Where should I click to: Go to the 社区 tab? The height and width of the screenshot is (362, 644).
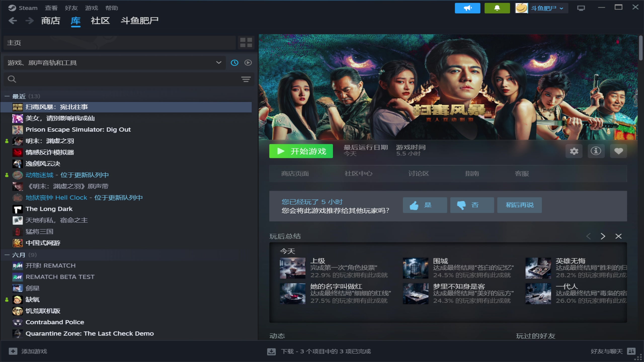pyautogui.click(x=100, y=21)
